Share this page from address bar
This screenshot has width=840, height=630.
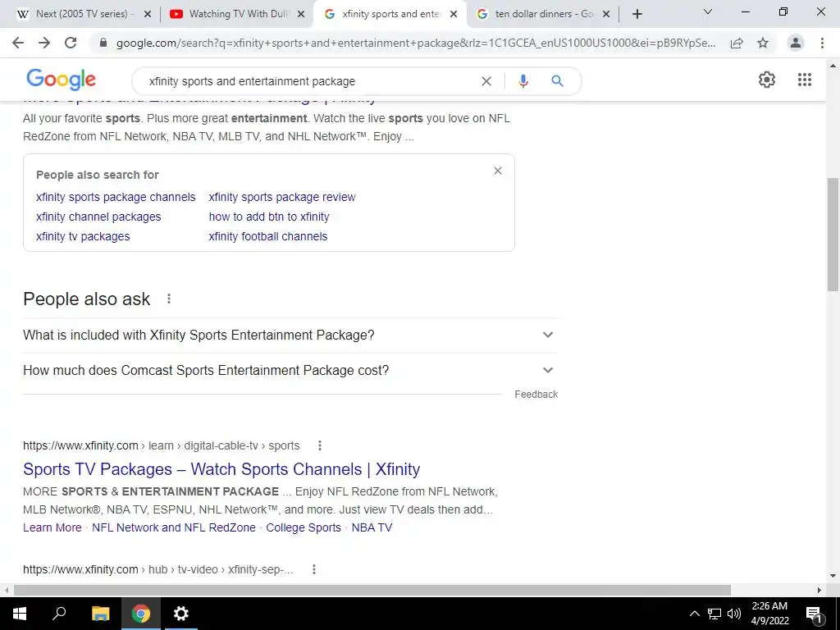pos(737,43)
